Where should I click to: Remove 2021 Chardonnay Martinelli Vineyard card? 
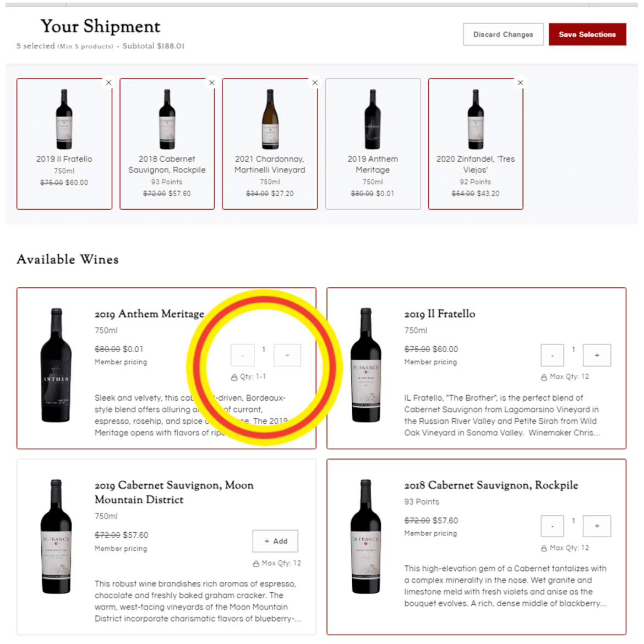[x=315, y=83]
